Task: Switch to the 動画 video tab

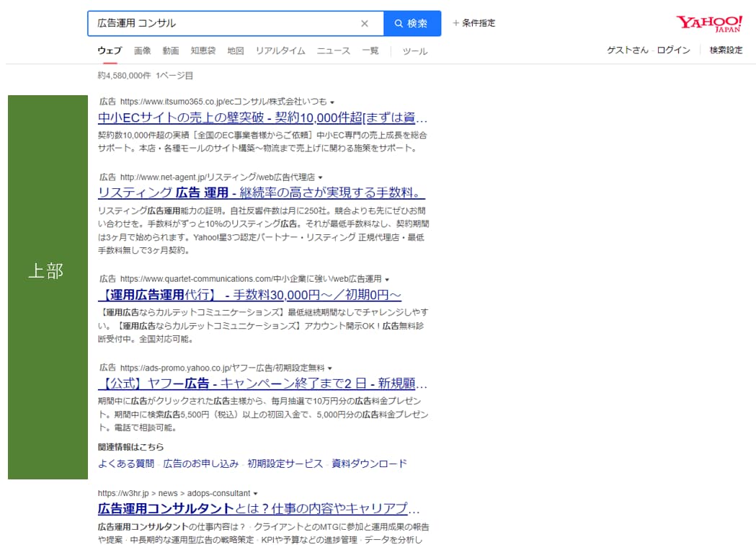Action: [x=171, y=50]
